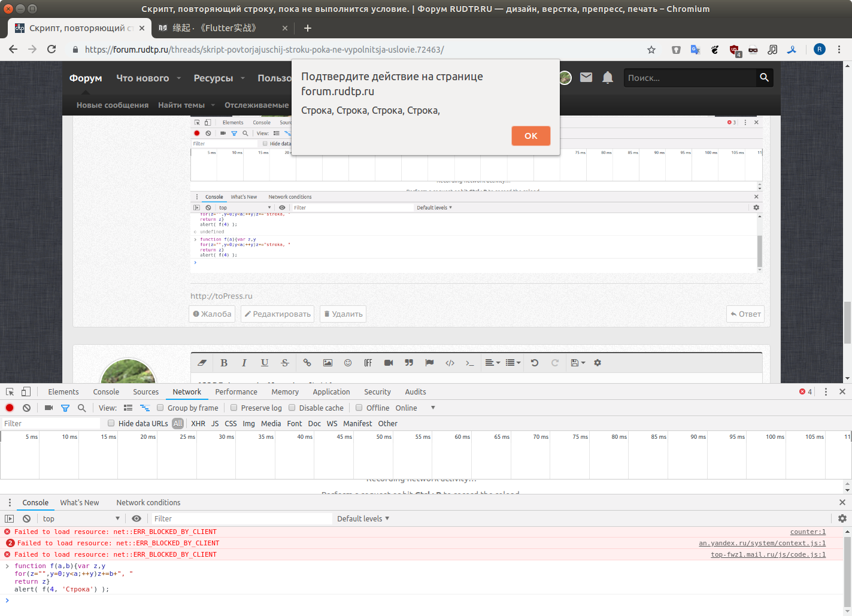
Task: Expand the Default levels dropdown in console
Action: [363, 518]
